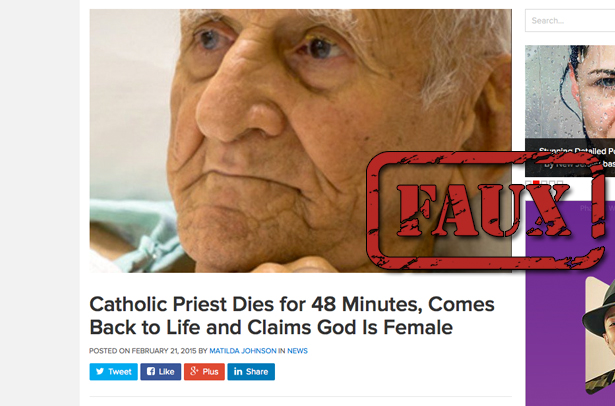This screenshot has width=615, height=406.
Task: Select the last slider pagination dot
Action: click(560, 183)
